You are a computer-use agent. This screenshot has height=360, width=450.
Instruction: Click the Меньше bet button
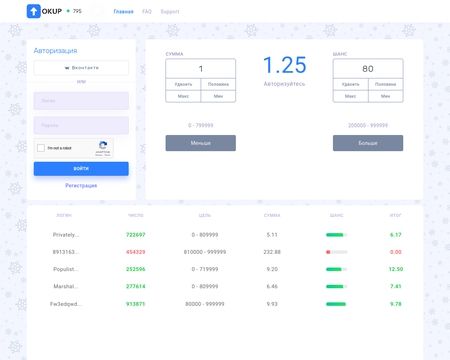pos(201,143)
